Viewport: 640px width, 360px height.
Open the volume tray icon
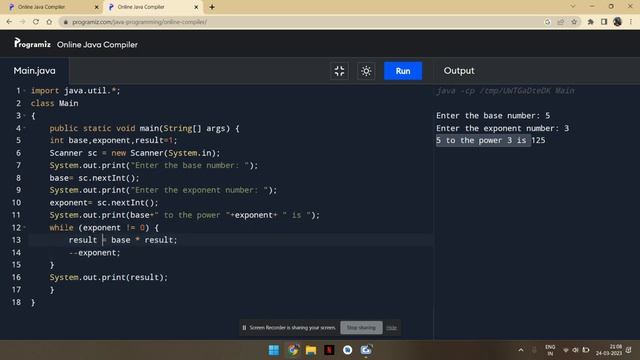(x=576, y=350)
